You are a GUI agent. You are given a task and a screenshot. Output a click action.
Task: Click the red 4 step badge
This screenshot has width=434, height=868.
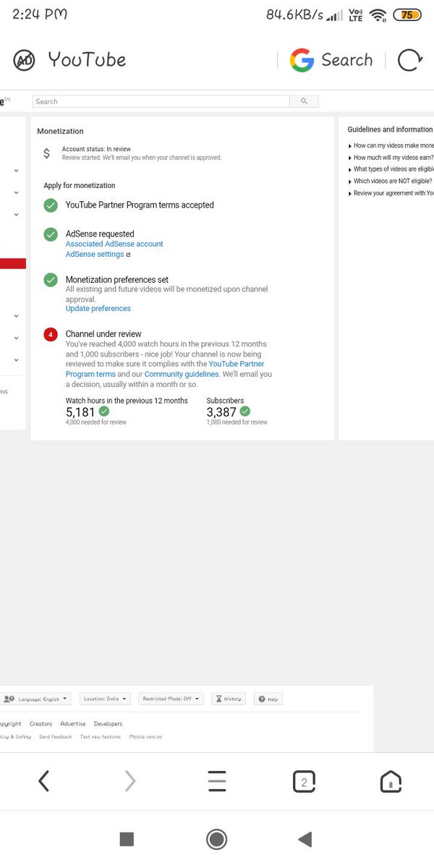click(x=51, y=334)
